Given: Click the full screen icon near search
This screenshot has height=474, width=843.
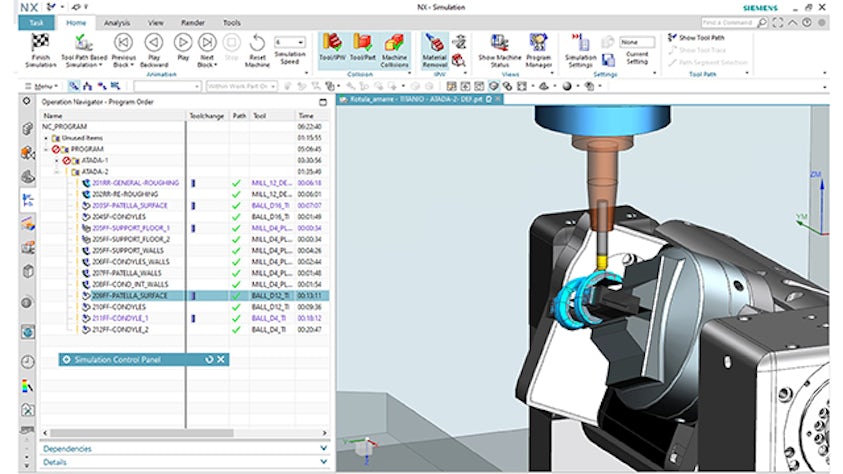Looking at the screenshot, I should [x=777, y=23].
